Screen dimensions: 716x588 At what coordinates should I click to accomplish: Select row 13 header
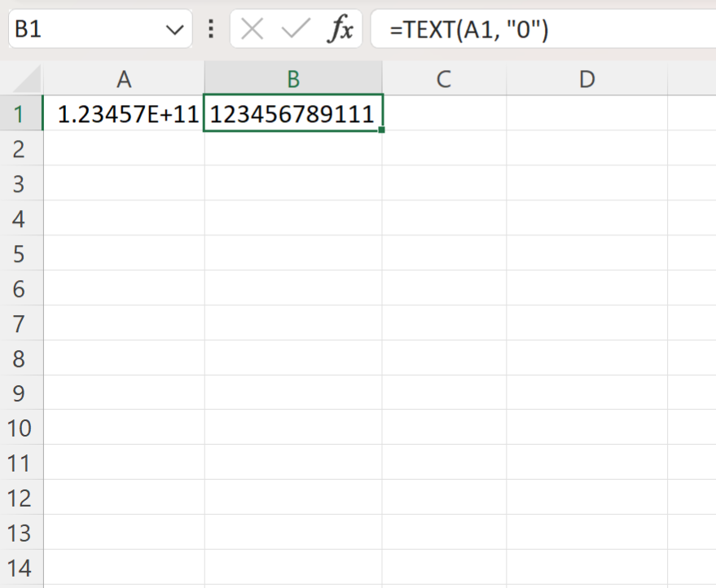click(21, 533)
